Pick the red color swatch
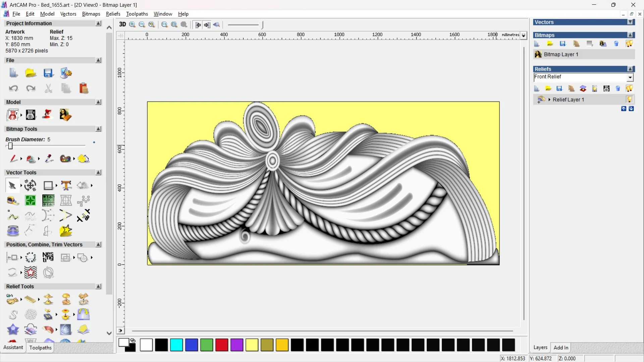The height and width of the screenshot is (362, 644). (222, 345)
